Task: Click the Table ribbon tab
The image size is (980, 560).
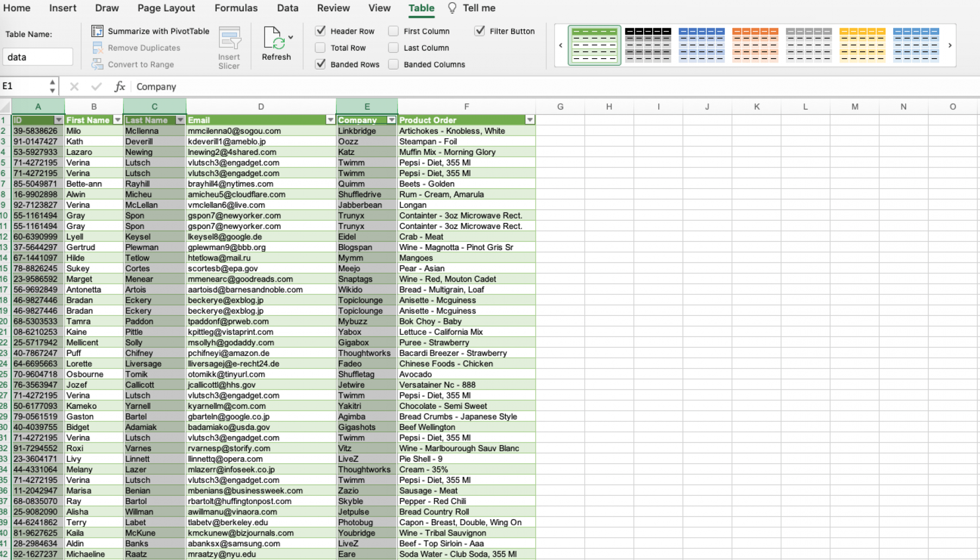Action: click(x=422, y=8)
